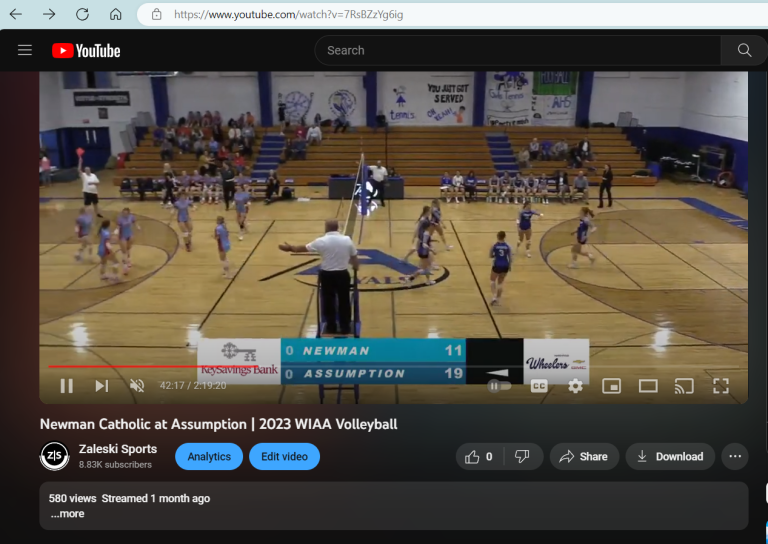
Task: Open channel Analytics
Action: (x=209, y=456)
